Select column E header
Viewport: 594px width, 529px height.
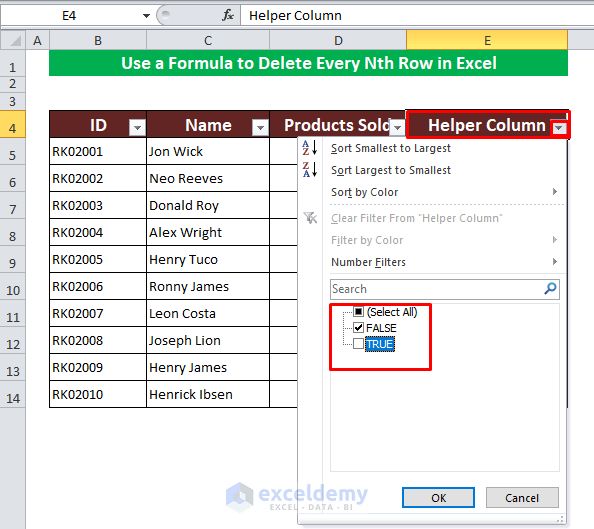(x=487, y=40)
